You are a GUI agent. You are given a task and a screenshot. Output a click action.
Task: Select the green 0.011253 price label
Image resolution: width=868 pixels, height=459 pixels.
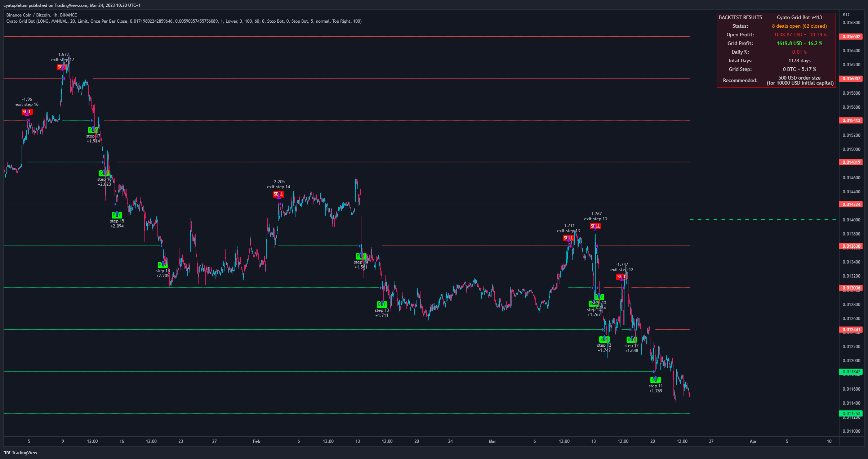click(x=851, y=414)
